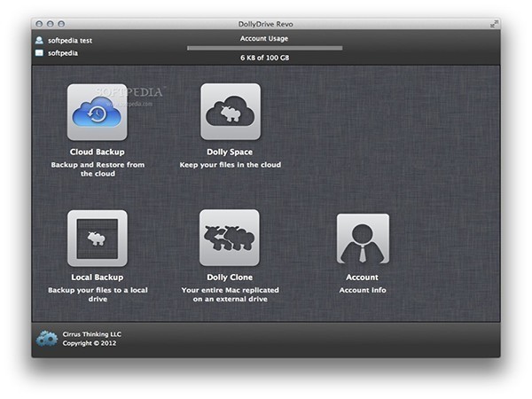Click the Account Usage progress bar
This screenshot has height=399, width=532.
tap(264, 48)
